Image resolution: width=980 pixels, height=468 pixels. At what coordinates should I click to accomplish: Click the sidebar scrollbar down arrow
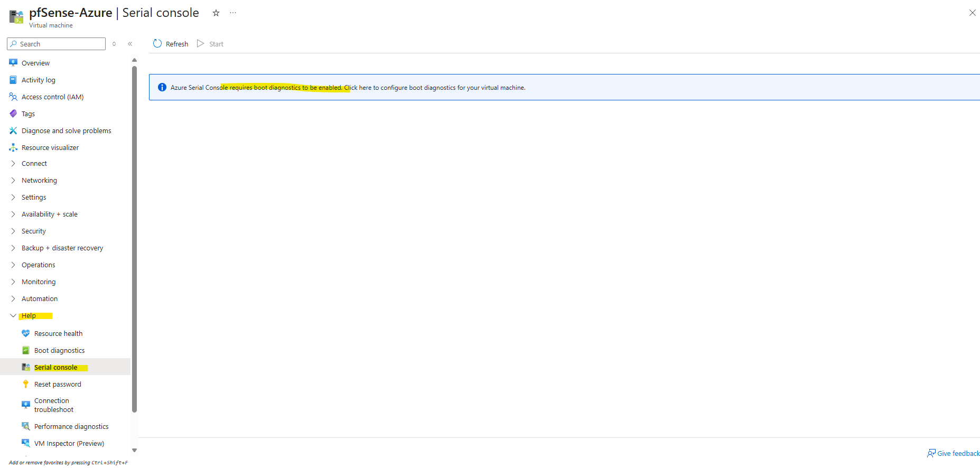click(134, 451)
